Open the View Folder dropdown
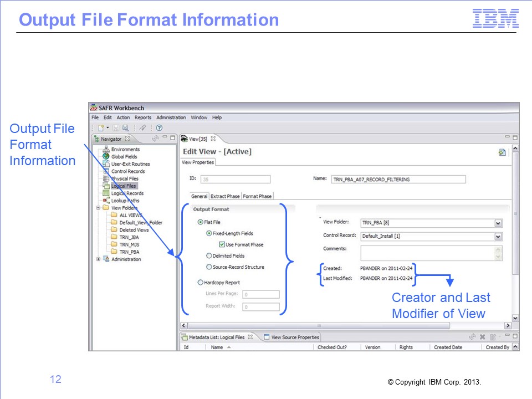 pos(498,223)
